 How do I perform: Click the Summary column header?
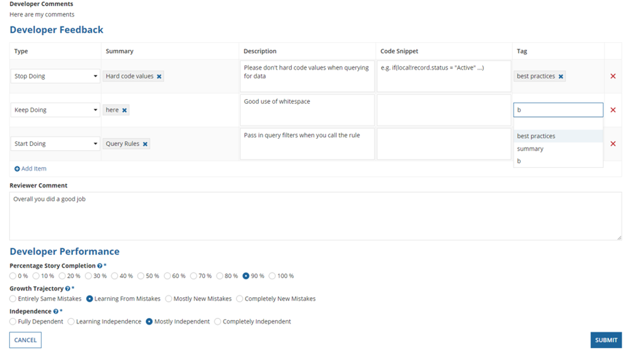(119, 51)
